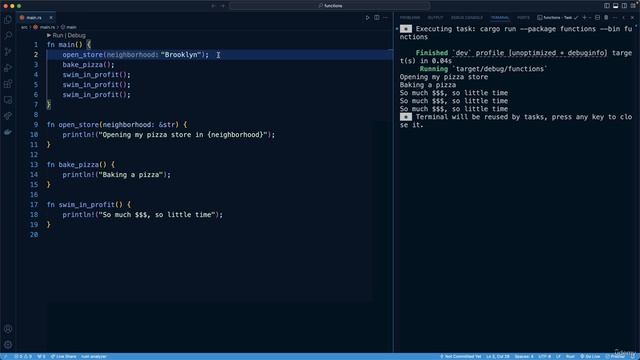The width and height of the screenshot is (640, 360).
Task: Switch to the Ports panel tab
Action: point(523,18)
